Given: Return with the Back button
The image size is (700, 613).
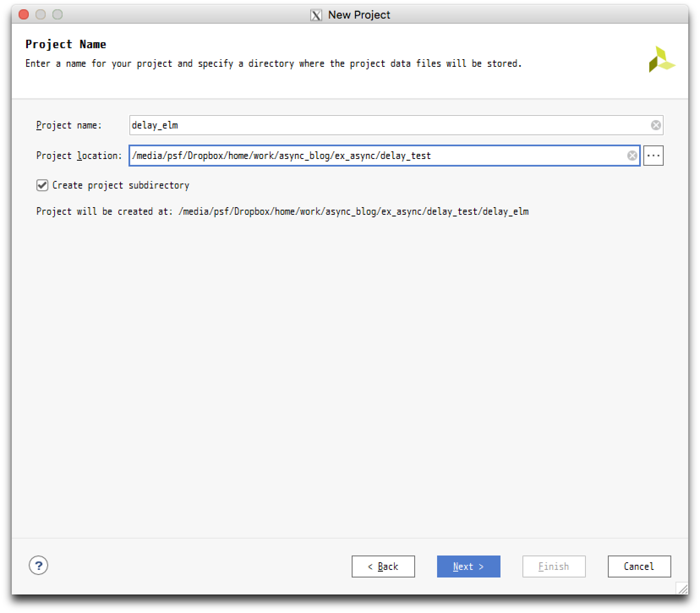Looking at the screenshot, I should pos(383,566).
